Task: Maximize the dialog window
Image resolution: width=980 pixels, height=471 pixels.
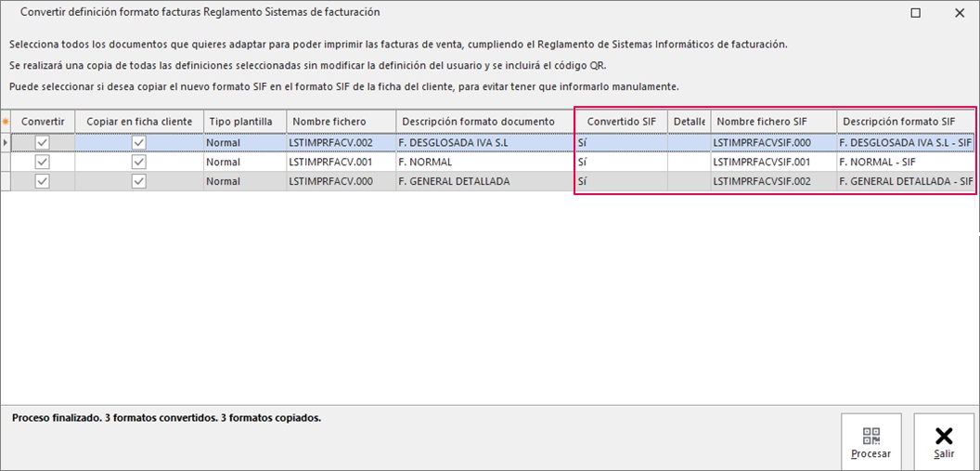Action: 916,12
